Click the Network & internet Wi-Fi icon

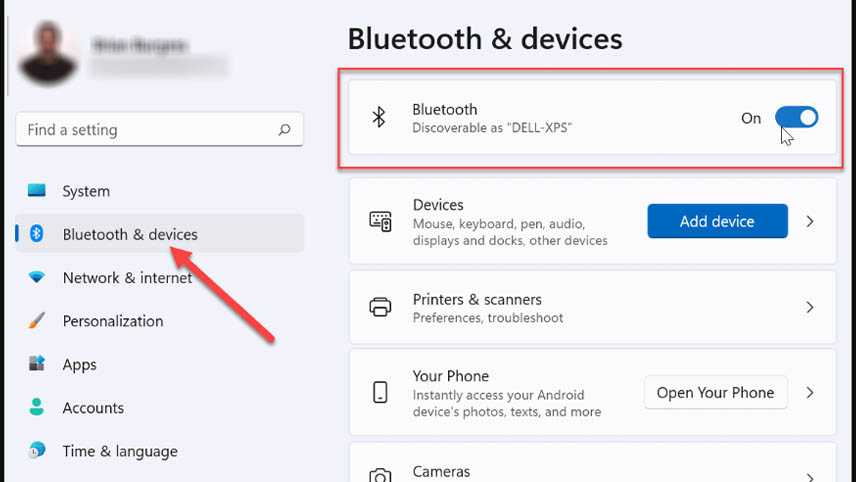click(x=37, y=277)
